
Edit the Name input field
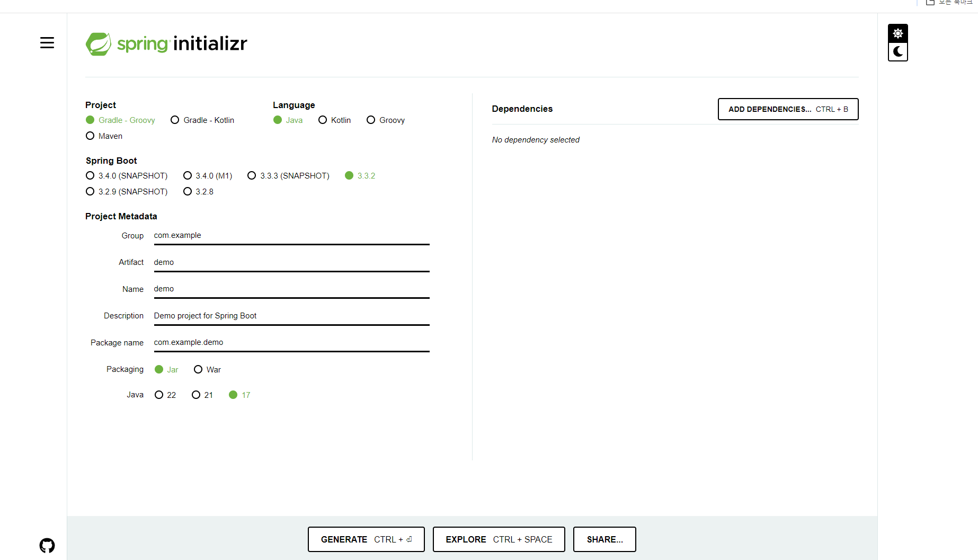coord(292,289)
